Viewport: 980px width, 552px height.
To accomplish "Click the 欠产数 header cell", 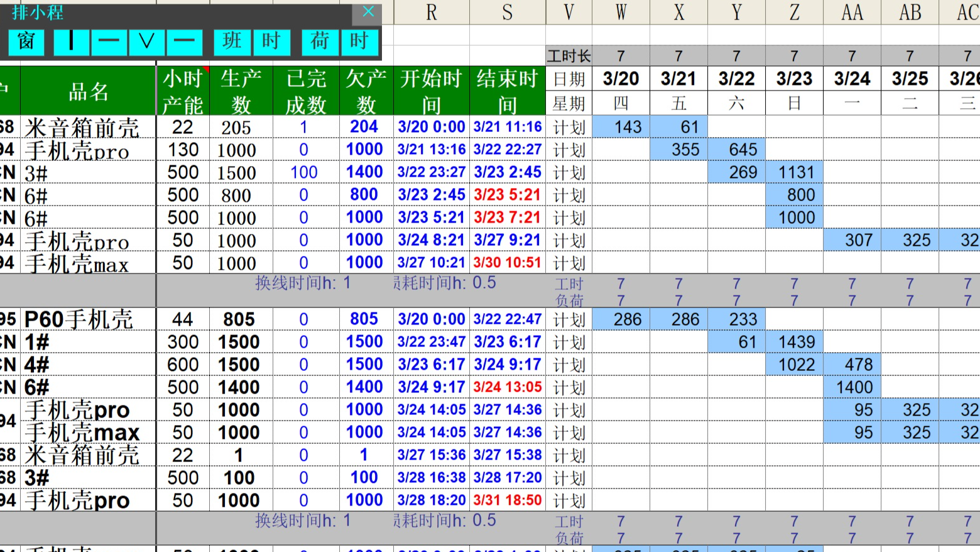I will pos(366,91).
